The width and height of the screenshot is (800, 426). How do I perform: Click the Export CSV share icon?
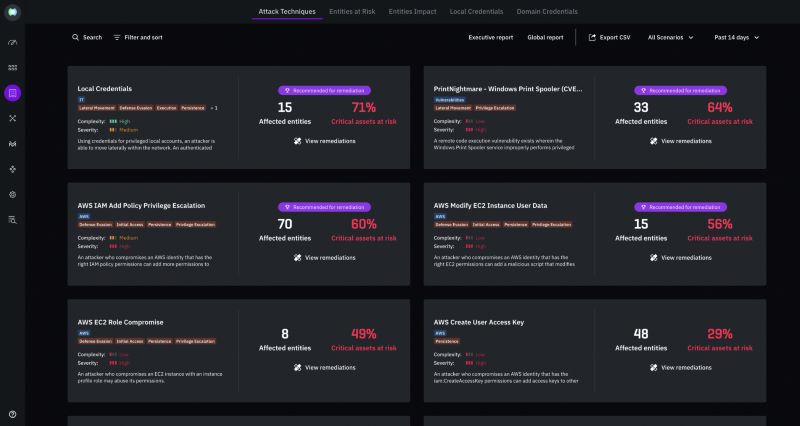pos(592,37)
